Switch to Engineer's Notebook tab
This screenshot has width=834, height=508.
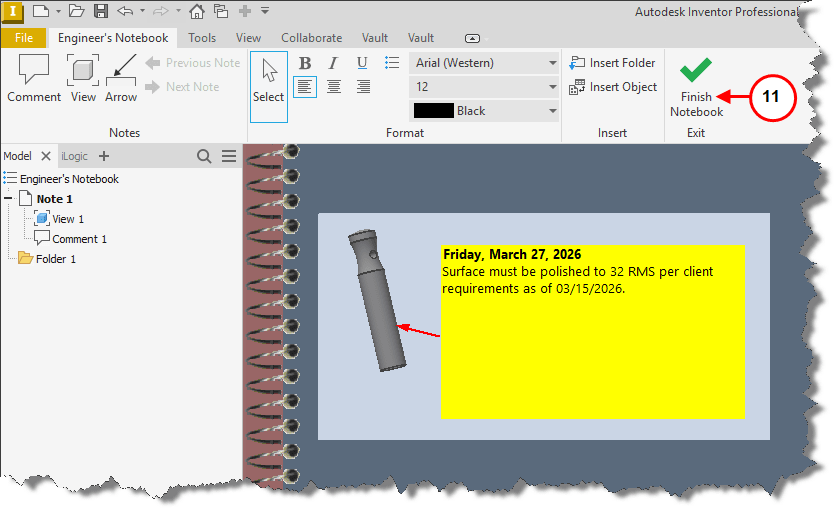click(113, 38)
